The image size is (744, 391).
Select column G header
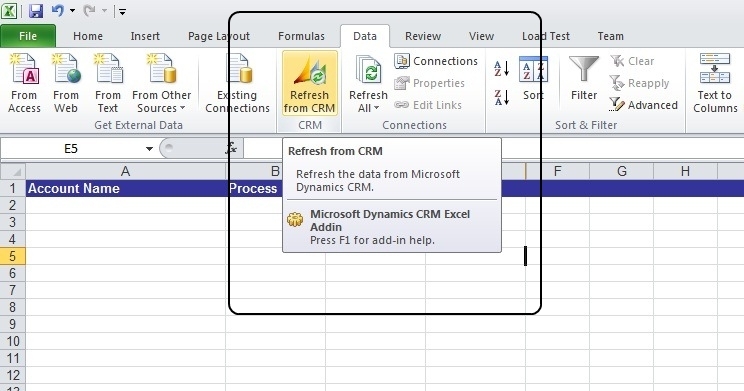point(622,171)
